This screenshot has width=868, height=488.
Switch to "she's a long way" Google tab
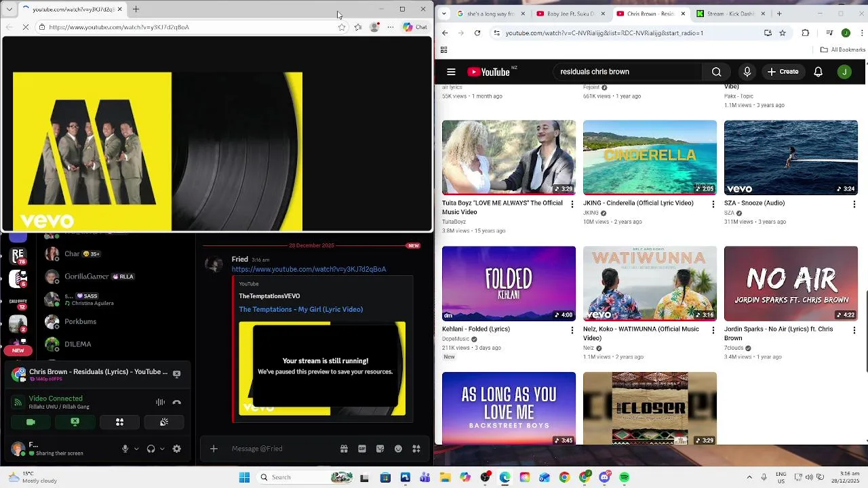(491, 14)
